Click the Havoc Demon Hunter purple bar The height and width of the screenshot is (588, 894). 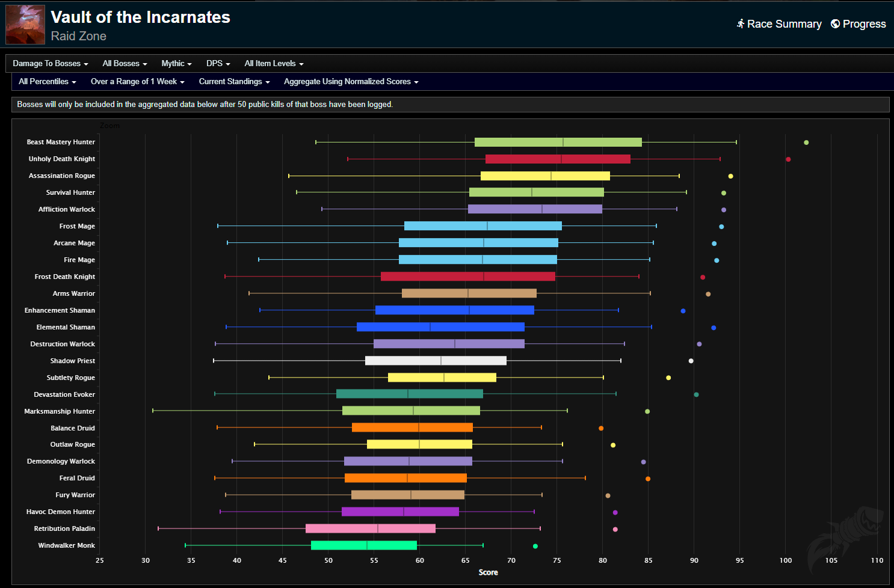pyautogui.click(x=400, y=512)
